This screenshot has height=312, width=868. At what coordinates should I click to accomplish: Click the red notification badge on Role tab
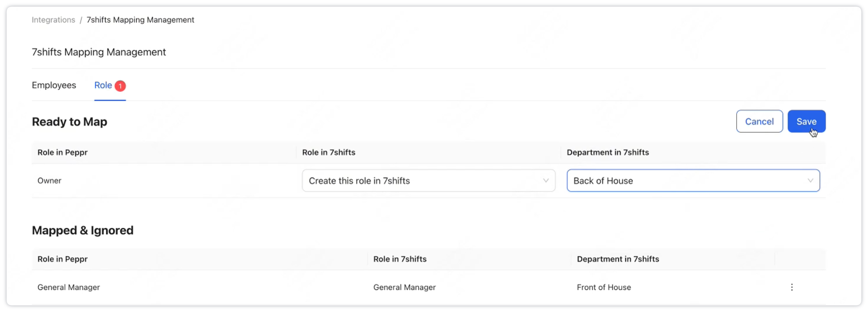pyautogui.click(x=120, y=86)
